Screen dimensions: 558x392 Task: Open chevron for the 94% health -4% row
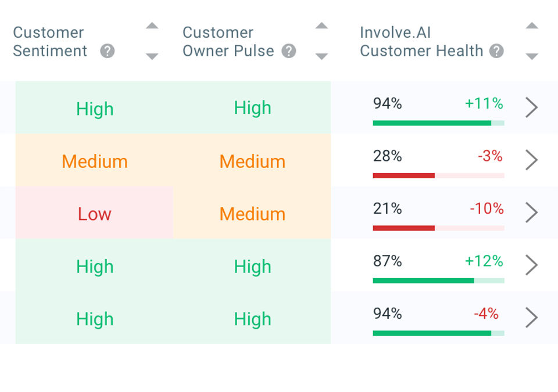531,318
